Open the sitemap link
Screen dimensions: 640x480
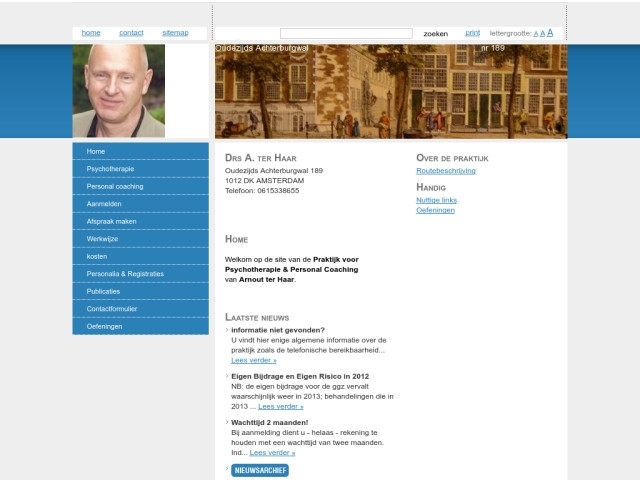click(x=175, y=33)
